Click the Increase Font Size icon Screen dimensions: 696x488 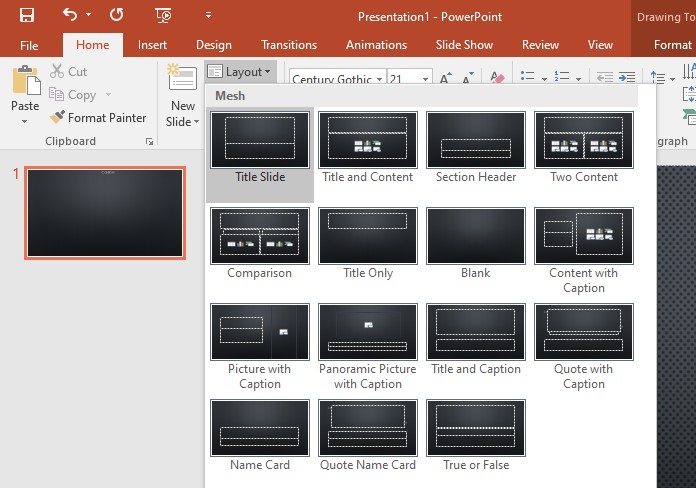[x=445, y=77]
